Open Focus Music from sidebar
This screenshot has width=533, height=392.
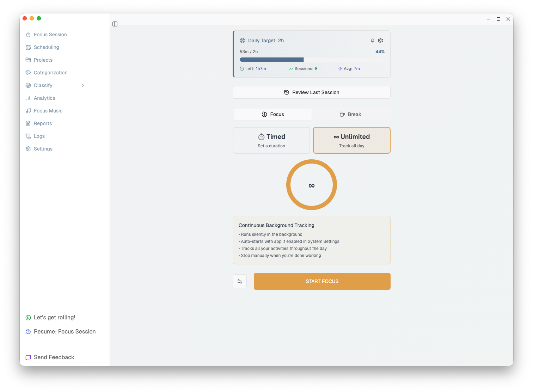[48, 111]
